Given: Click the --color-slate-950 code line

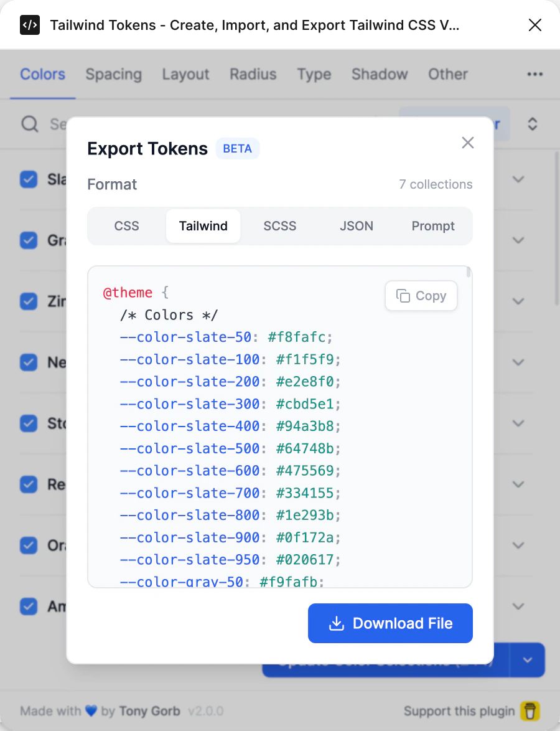Looking at the screenshot, I should (x=230, y=559).
